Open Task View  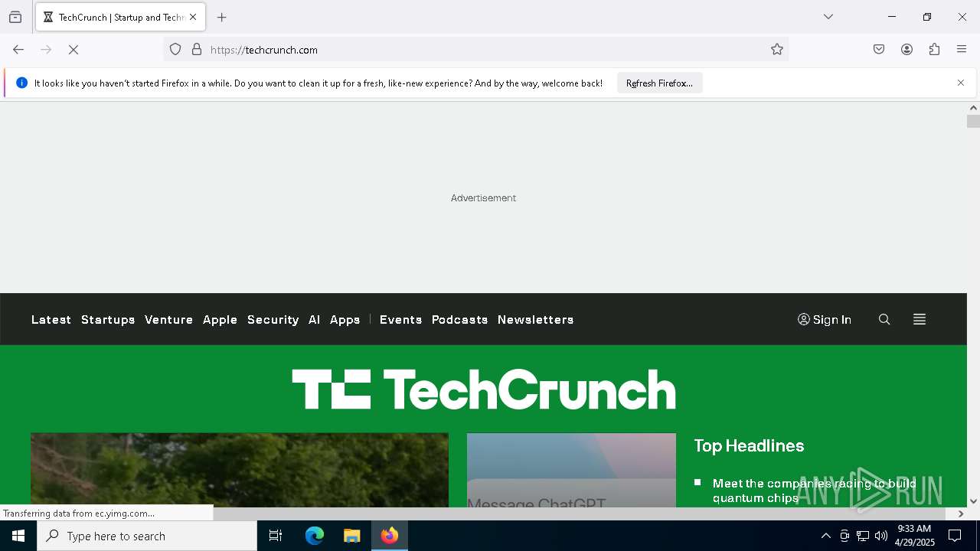click(x=276, y=536)
